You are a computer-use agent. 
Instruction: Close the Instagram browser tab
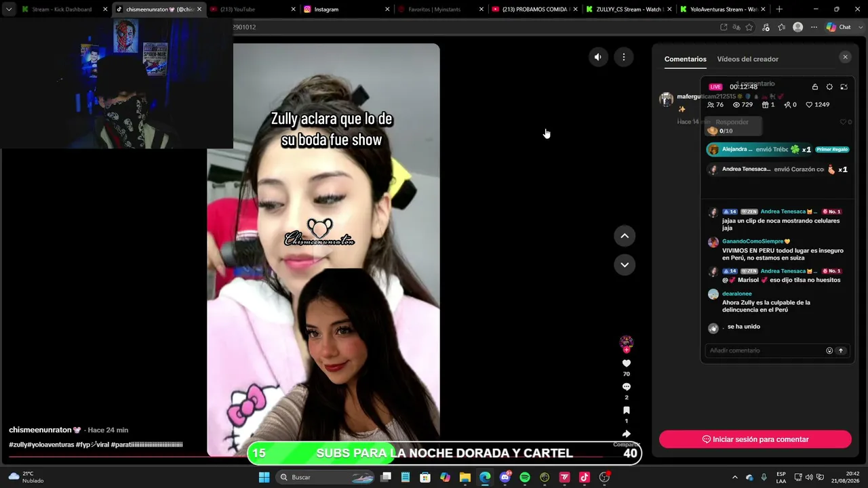click(x=387, y=9)
